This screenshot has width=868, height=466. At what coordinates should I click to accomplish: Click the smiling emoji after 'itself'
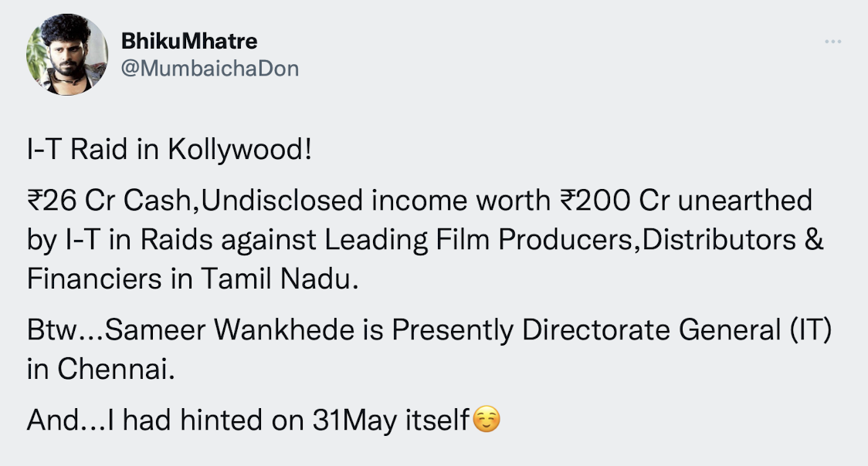tap(487, 419)
